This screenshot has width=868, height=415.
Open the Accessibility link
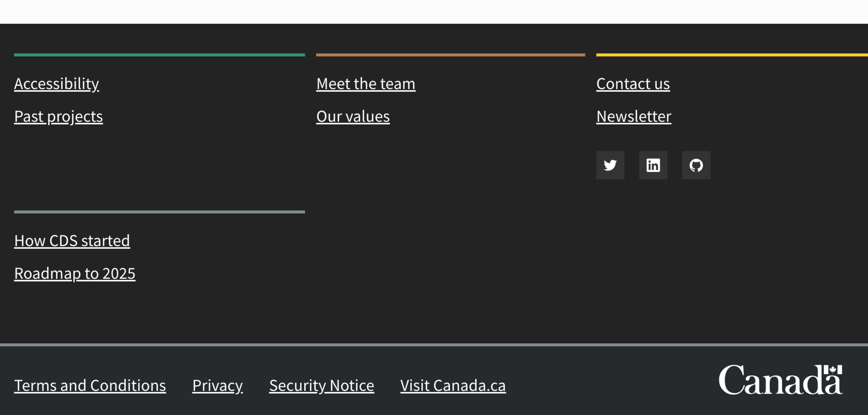tap(56, 84)
